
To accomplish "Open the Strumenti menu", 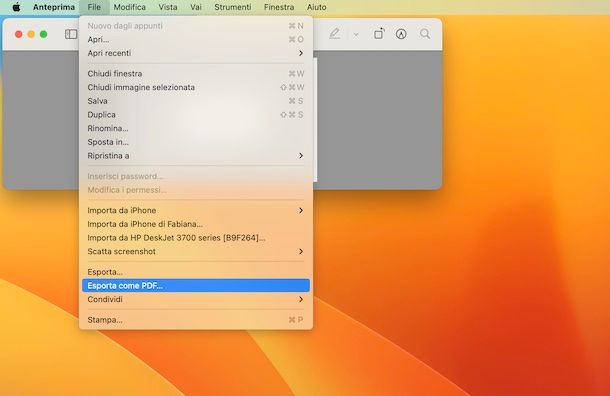I will pyautogui.click(x=233, y=7).
